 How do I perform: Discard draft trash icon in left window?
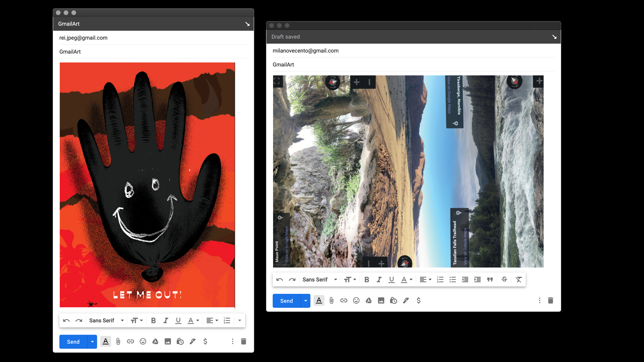(244, 341)
